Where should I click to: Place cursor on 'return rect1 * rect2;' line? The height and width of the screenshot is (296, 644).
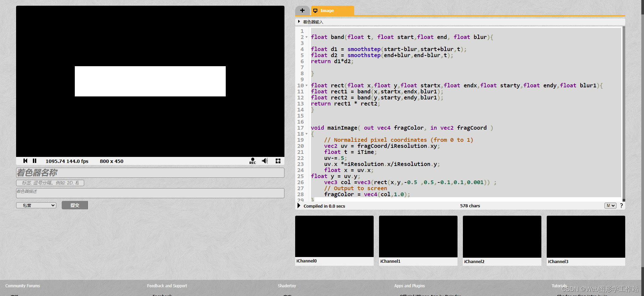345,104
